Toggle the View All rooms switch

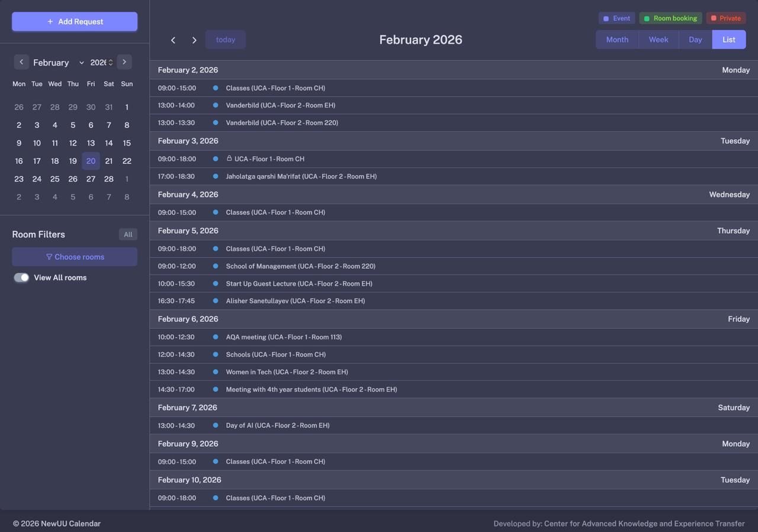click(21, 278)
